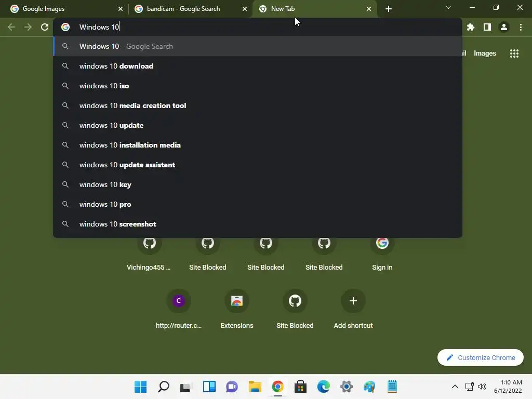
Task: Expand the tab search chevron
Action: coord(448,7)
